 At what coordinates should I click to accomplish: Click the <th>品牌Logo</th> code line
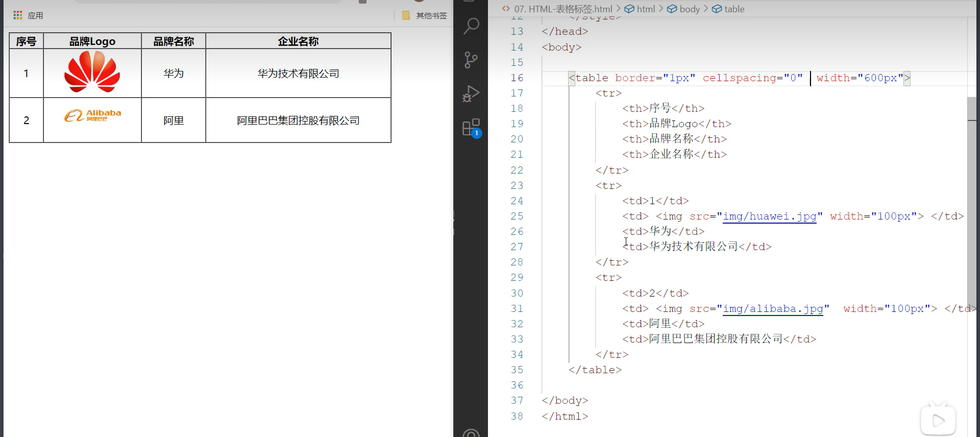click(x=677, y=124)
